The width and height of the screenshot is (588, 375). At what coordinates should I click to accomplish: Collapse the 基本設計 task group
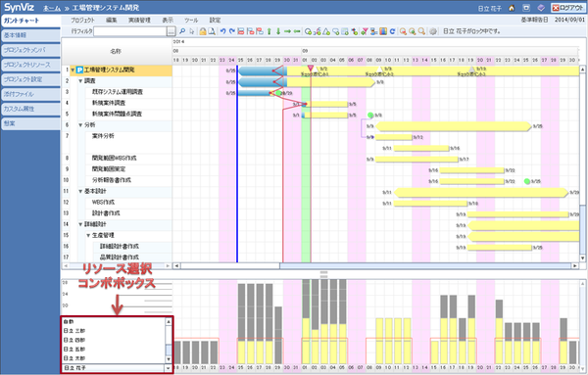point(80,191)
